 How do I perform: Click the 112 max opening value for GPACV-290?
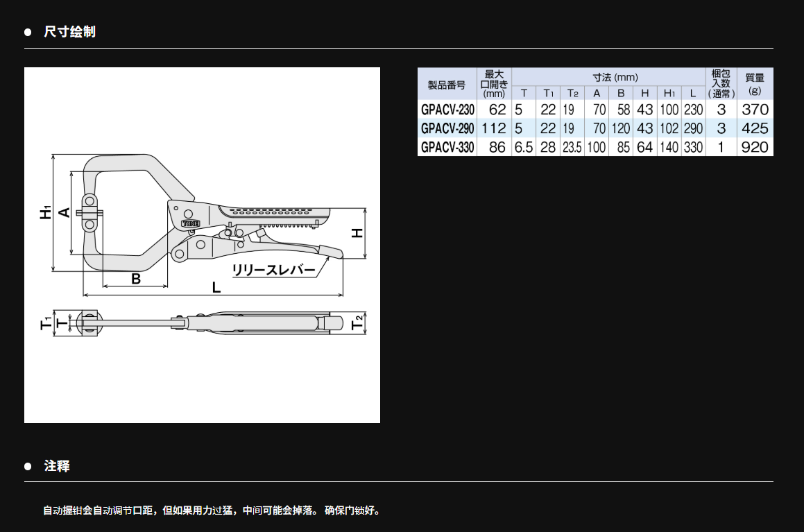[x=494, y=128]
